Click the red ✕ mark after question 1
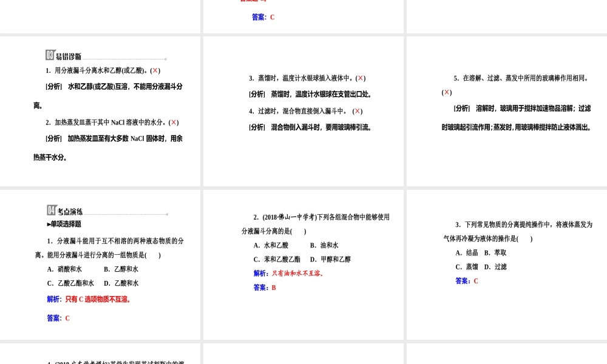 pos(155,70)
